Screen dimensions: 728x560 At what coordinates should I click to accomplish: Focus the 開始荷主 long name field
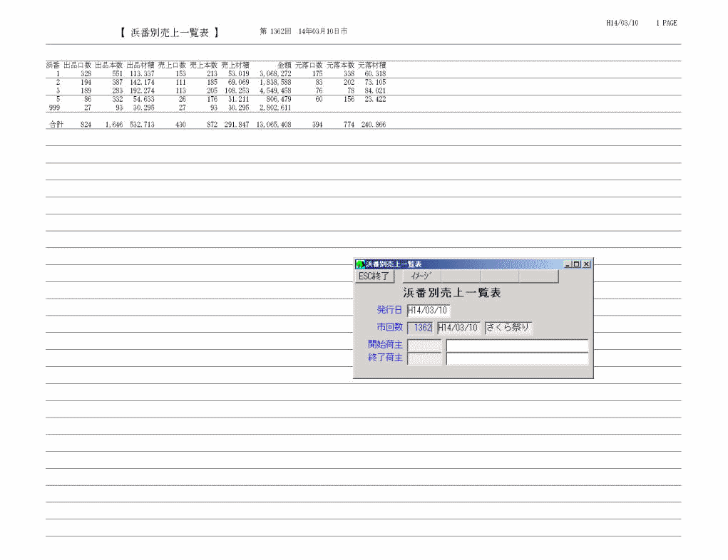517,346
